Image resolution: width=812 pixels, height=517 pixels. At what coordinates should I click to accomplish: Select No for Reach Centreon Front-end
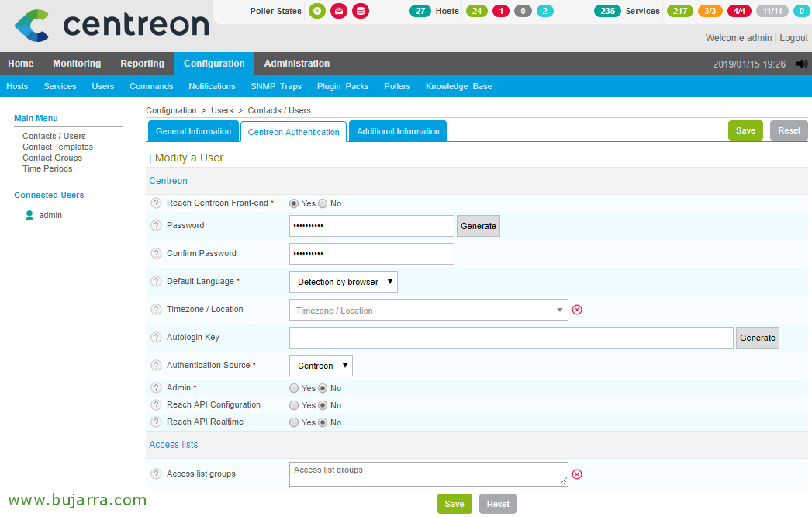pos(323,204)
